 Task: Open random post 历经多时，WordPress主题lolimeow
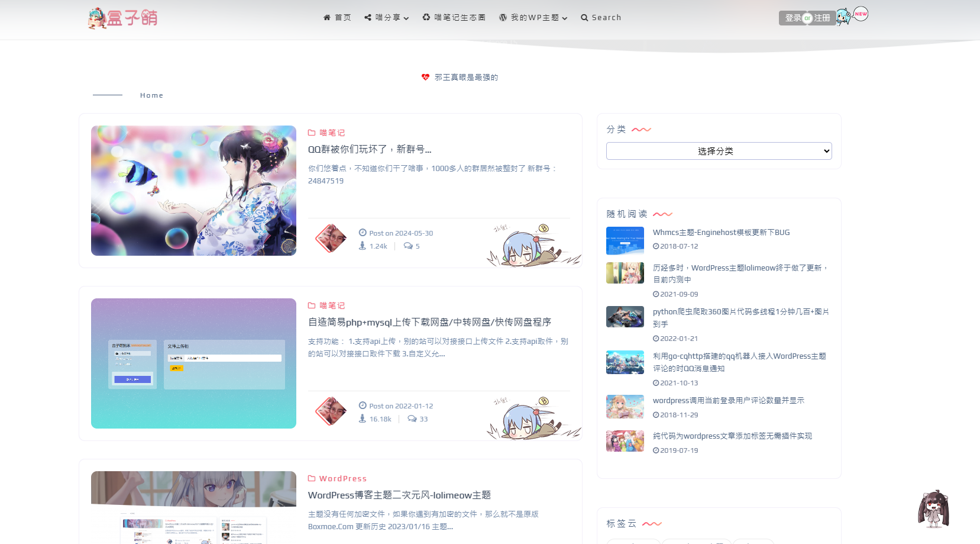(x=740, y=273)
